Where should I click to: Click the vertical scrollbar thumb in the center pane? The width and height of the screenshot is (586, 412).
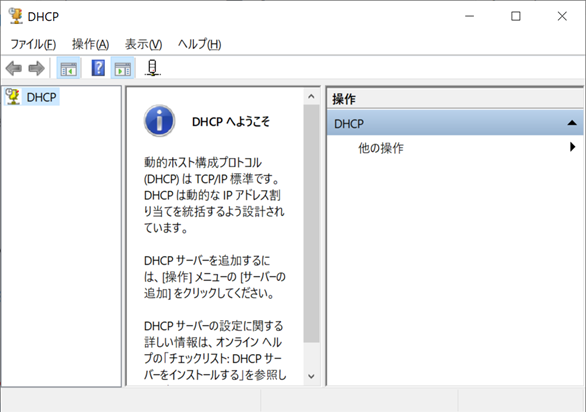point(311,224)
